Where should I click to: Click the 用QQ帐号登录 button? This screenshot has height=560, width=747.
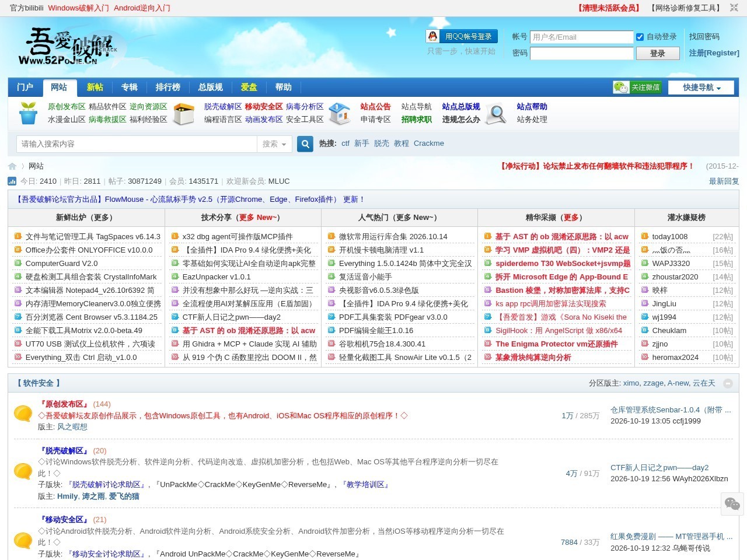(462, 36)
